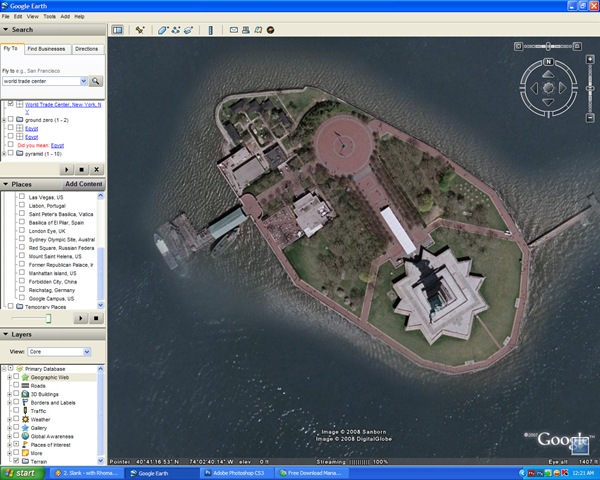Expand the Gallery layer tree node

[x=10, y=428]
